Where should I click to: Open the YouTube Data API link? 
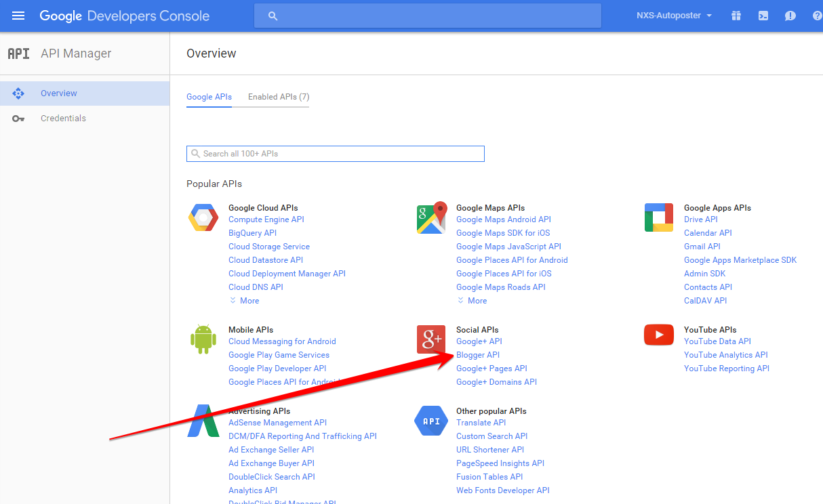click(717, 341)
